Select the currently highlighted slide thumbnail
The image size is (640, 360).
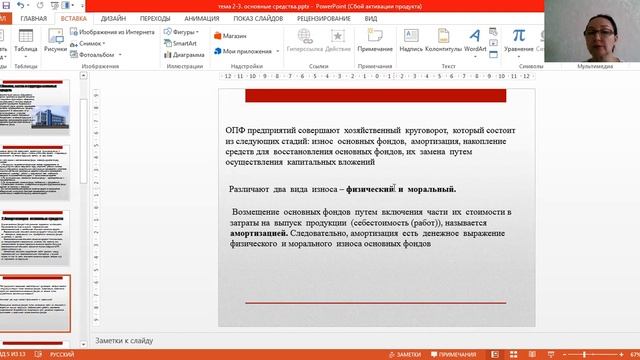pyautogui.click(x=35, y=303)
